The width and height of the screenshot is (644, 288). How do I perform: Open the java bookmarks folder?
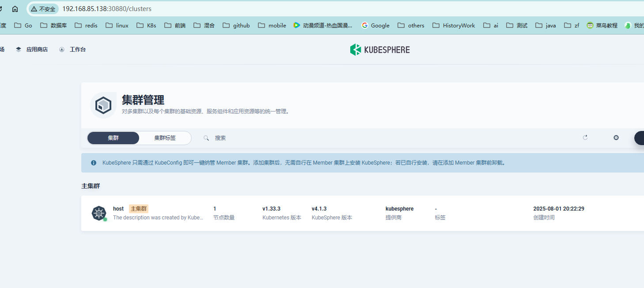[x=546, y=25]
